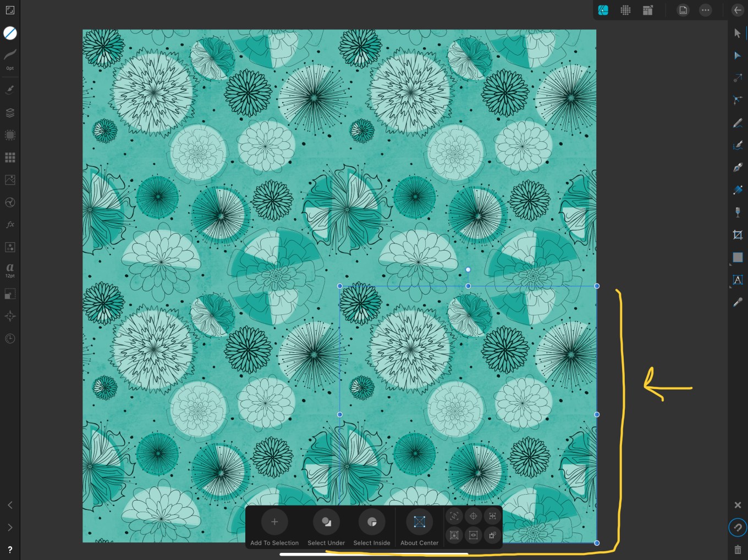
Task: Pick the Artistic Text tool
Action: click(x=738, y=280)
